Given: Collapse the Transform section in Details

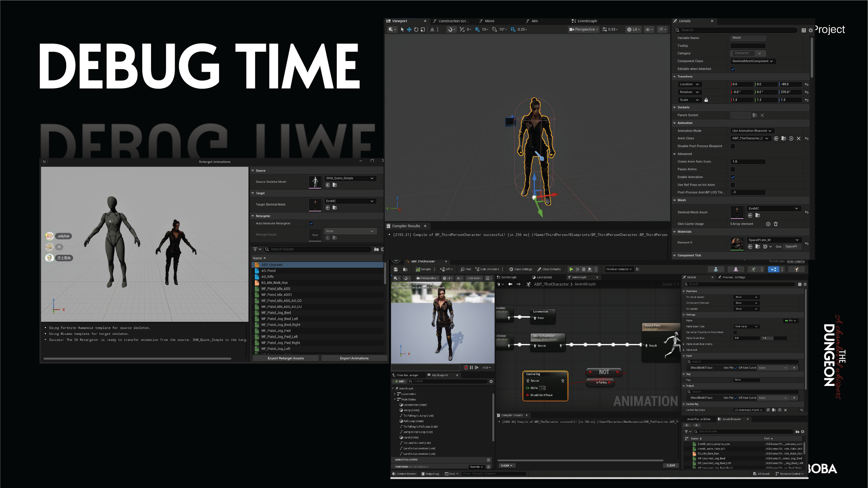Looking at the screenshot, I should click(675, 77).
